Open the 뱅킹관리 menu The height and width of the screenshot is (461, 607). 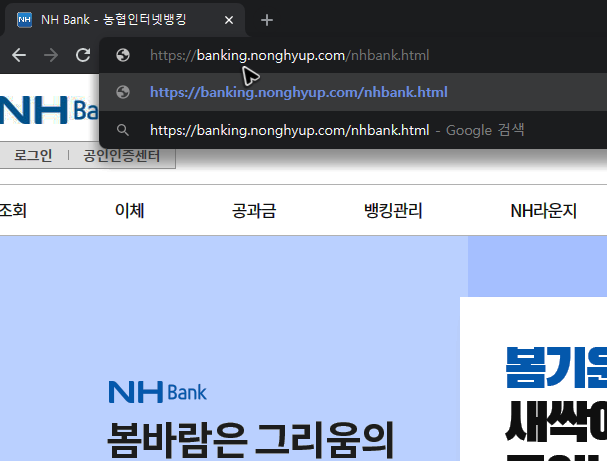coord(393,211)
